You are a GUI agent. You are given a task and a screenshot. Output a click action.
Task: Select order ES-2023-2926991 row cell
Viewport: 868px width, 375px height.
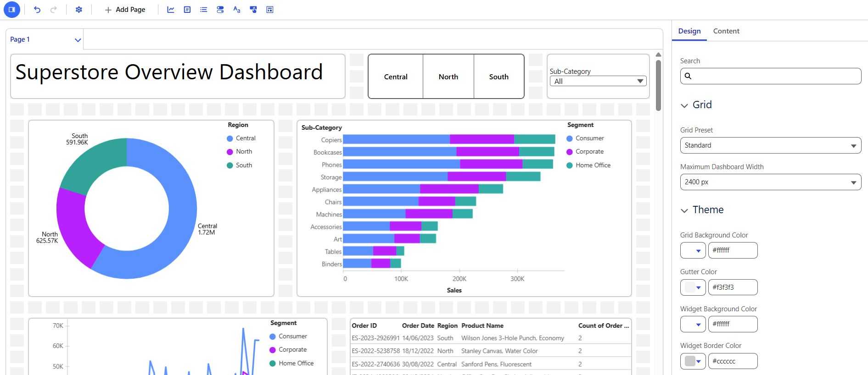tap(376, 338)
